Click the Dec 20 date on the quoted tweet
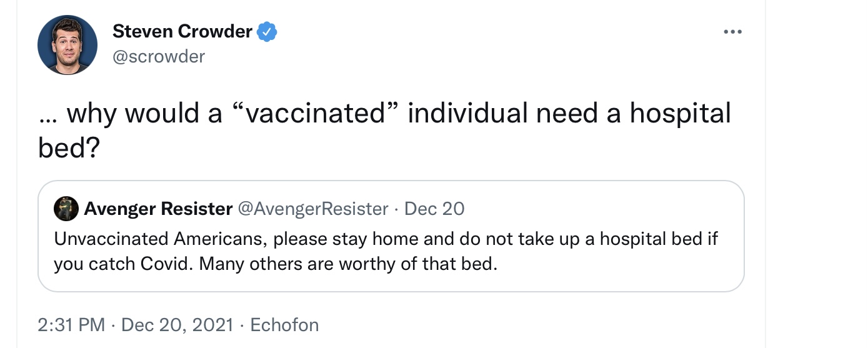868x348 pixels. 434,209
